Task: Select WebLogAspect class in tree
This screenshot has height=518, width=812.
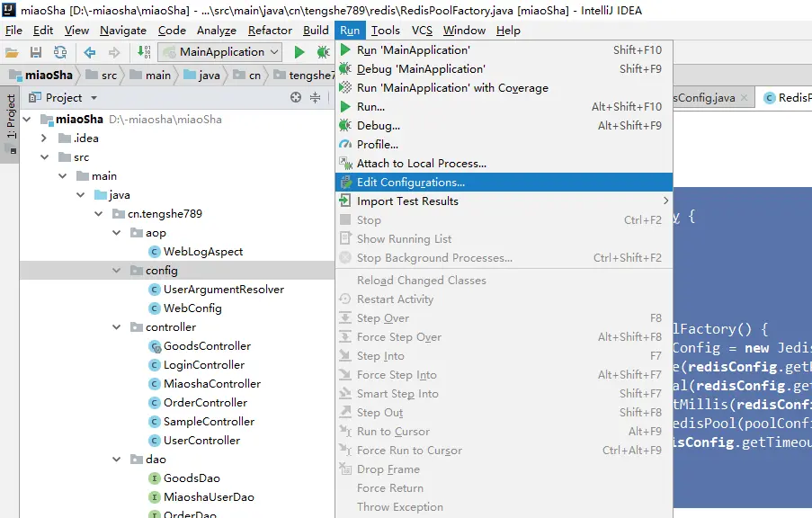Action: 196,252
